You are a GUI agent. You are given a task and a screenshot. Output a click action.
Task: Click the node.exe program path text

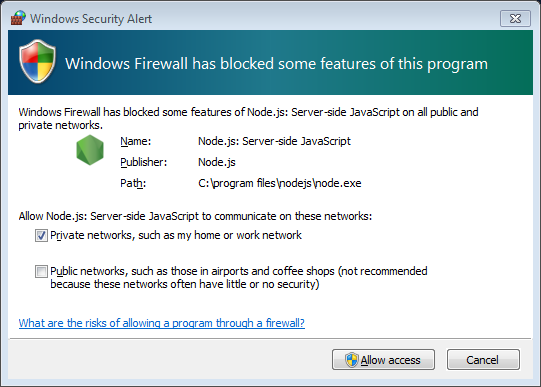point(280,183)
